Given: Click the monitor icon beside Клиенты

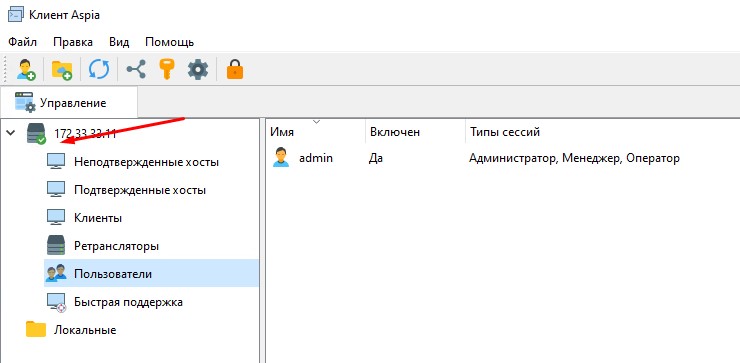Looking at the screenshot, I should (56, 218).
